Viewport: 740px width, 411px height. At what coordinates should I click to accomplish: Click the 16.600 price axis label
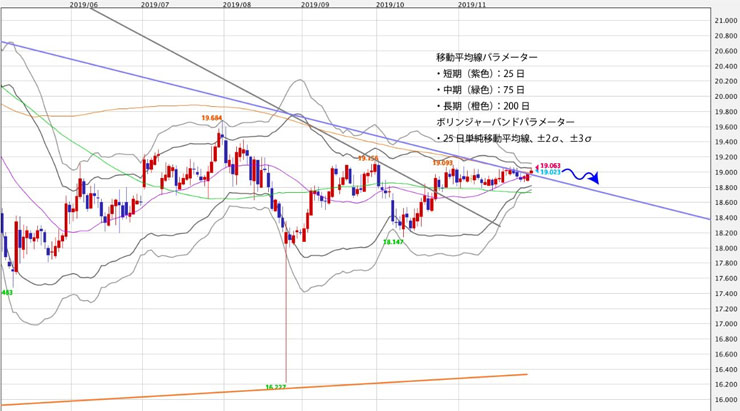click(726, 354)
